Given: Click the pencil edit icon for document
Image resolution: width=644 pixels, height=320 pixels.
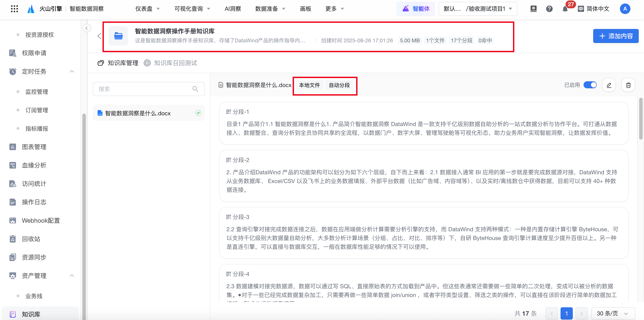Looking at the screenshot, I should click(609, 85).
